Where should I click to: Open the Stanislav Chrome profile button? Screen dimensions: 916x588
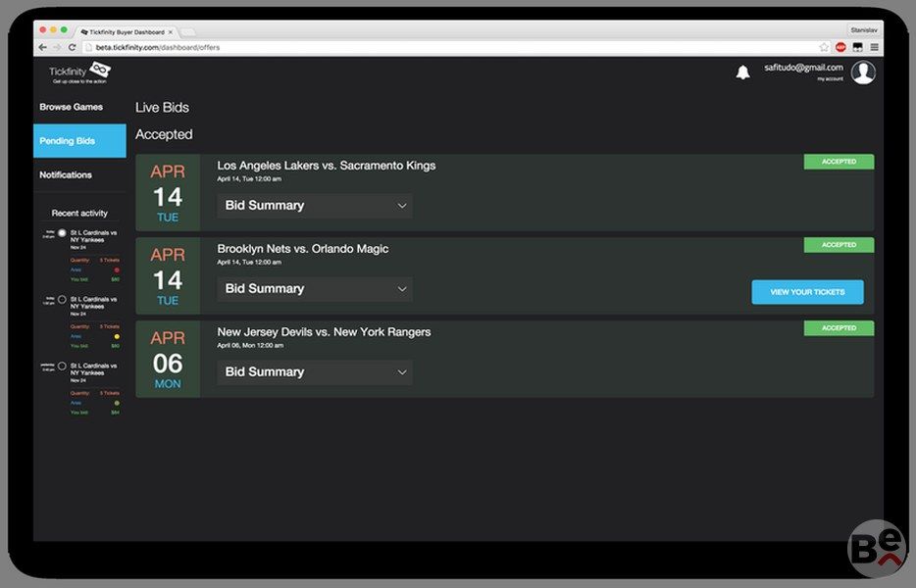point(863,29)
